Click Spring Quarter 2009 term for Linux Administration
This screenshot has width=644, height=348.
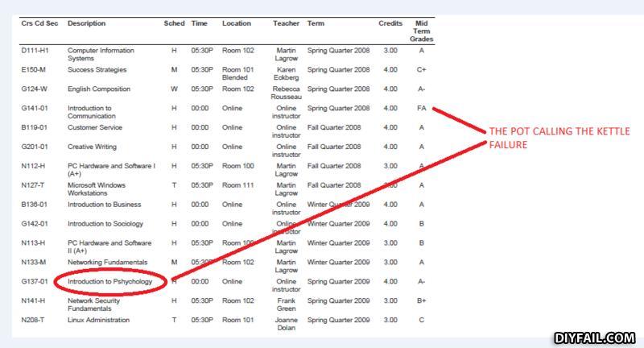338,321
